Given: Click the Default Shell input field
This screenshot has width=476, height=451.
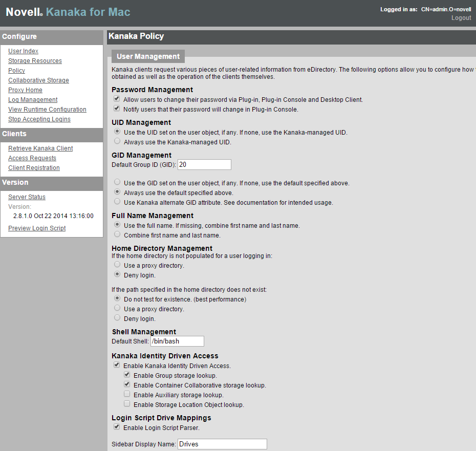Looking at the screenshot, I should (x=177, y=341).
